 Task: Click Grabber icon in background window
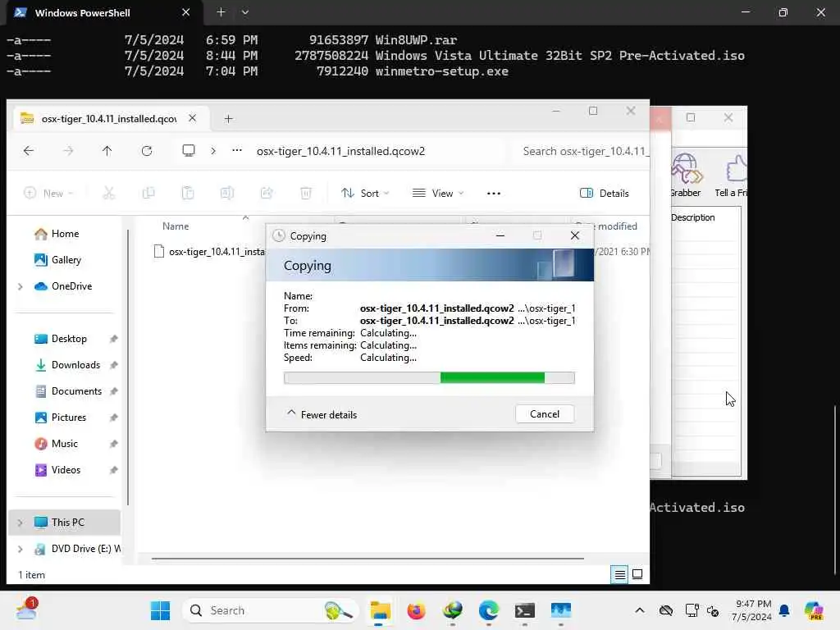(x=685, y=176)
